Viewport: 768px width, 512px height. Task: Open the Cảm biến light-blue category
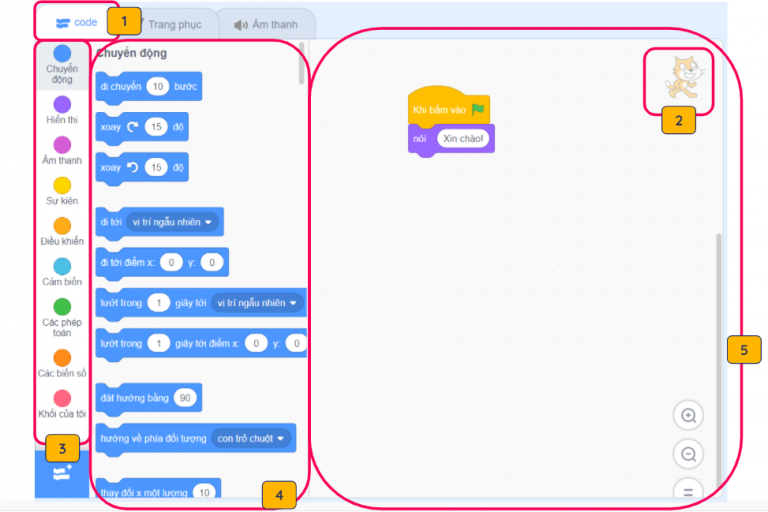point(62,266)
